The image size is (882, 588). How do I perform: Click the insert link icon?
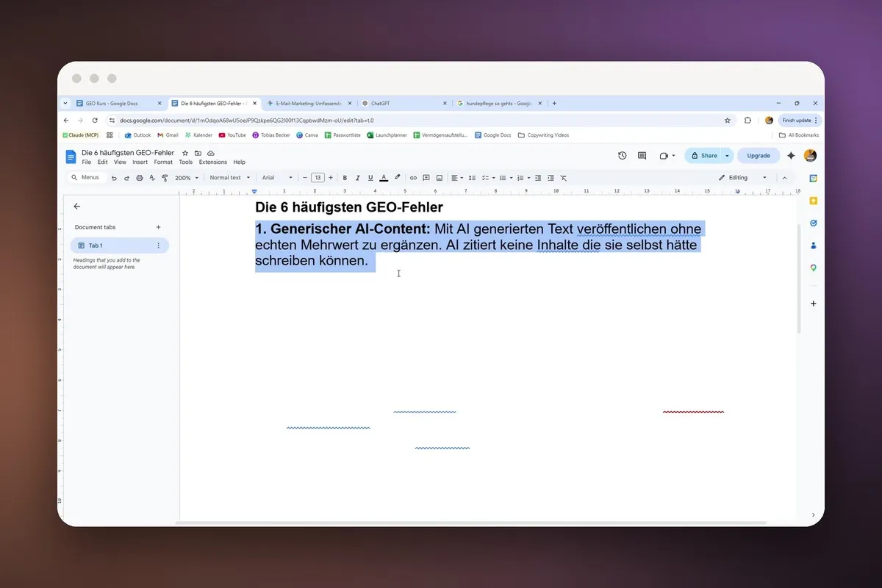tap(413, 178)
